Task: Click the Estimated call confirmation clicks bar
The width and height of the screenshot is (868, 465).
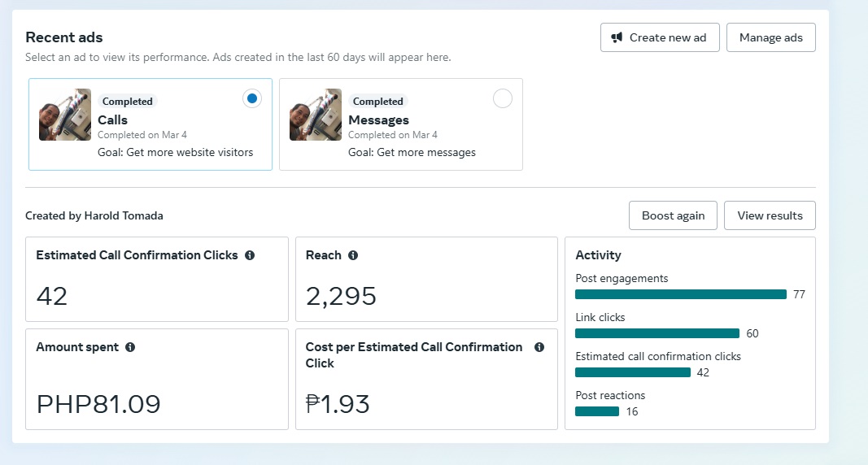Action: pos(632,372)
